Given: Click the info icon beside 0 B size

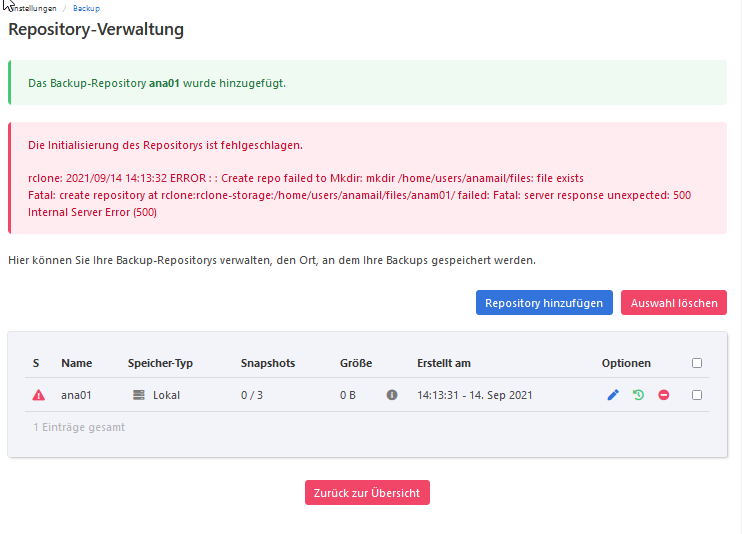Looking at the screenshot, I should click(x=392, y=395).
